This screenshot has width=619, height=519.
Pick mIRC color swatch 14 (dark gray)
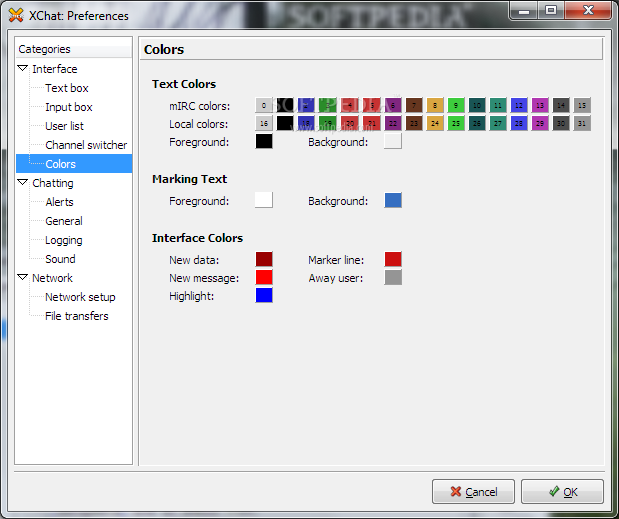[561, 105]
